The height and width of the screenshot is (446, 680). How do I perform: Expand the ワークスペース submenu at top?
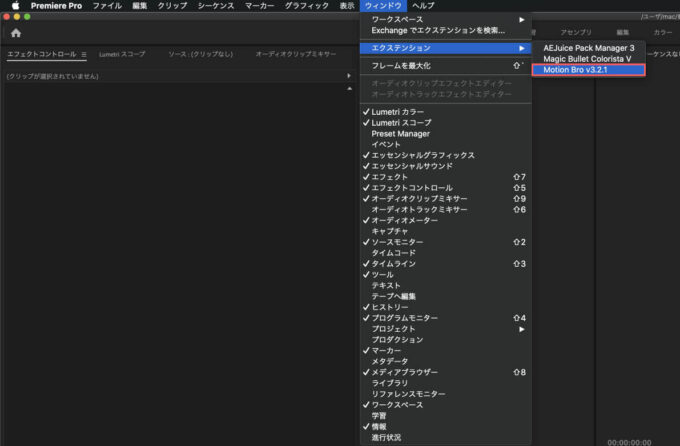click(445, 20)
